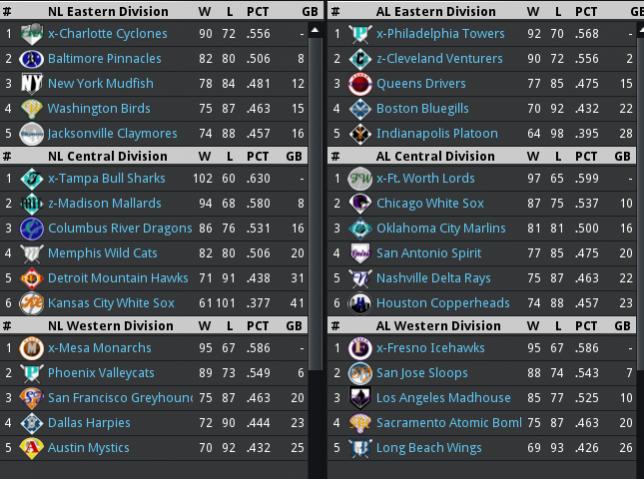The image size is (644, 479).
Task: Open the Austin Mystics team logo
Action: (31, 448)
